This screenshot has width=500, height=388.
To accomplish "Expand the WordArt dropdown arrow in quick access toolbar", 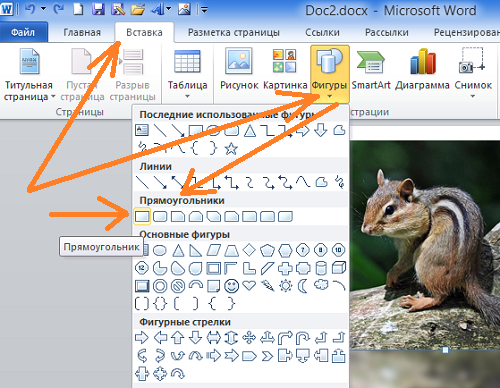I will (169, 9).
